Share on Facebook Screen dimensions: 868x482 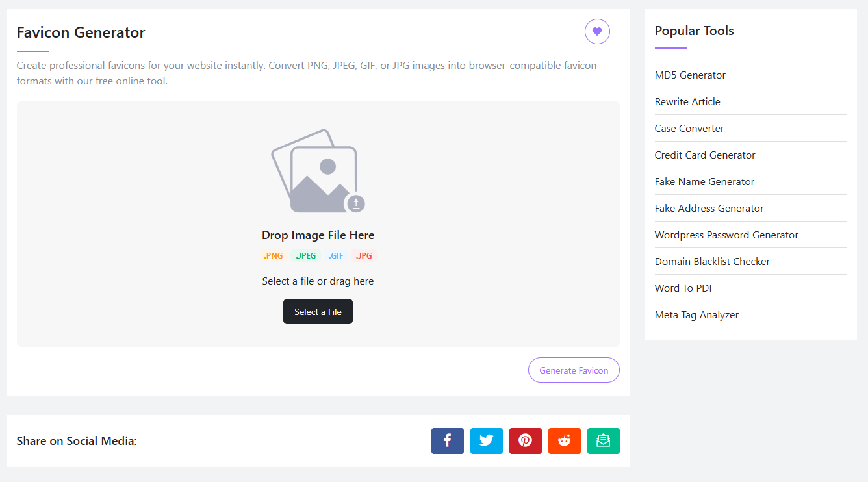447,440
